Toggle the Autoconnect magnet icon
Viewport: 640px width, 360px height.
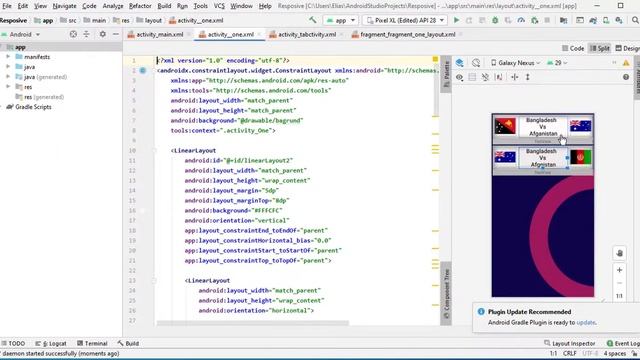pyautogui.click(x=472, y=77)
